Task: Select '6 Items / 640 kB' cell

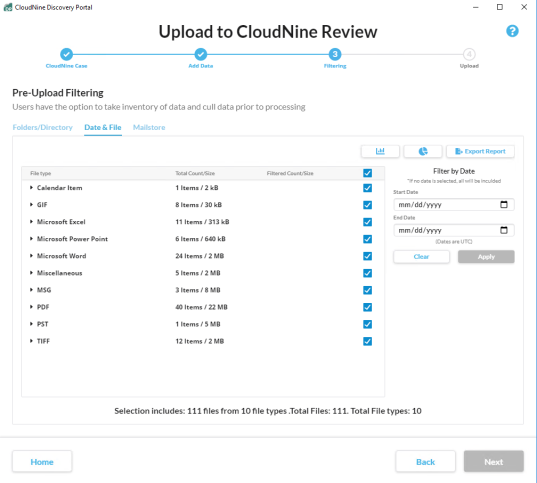Action: (200, 239)
